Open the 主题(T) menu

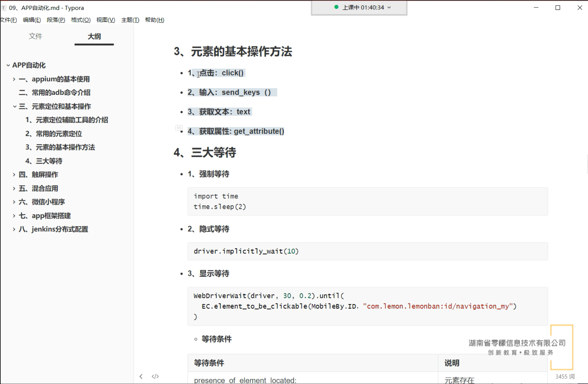[x=130, y=20]
